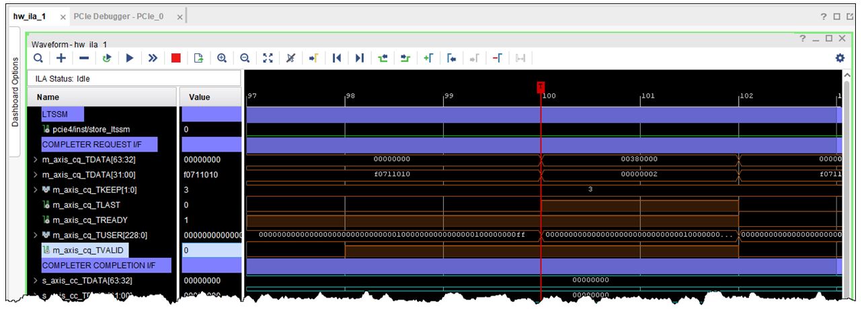Click timeline tick label 98
The height and width of the screenshot is (309, 868).
tap(350, 96)
